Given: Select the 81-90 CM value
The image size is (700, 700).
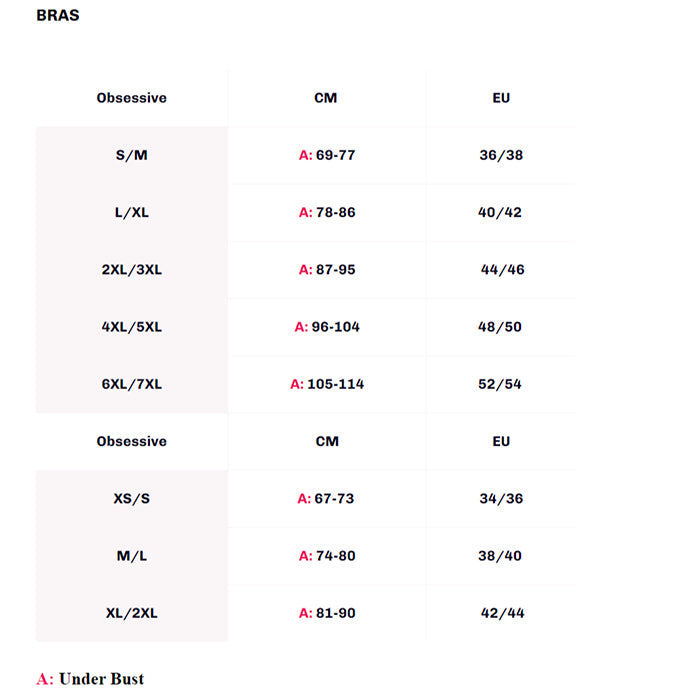Looking at the screenshot, I should pyautogui.click(x=335, y=613).
